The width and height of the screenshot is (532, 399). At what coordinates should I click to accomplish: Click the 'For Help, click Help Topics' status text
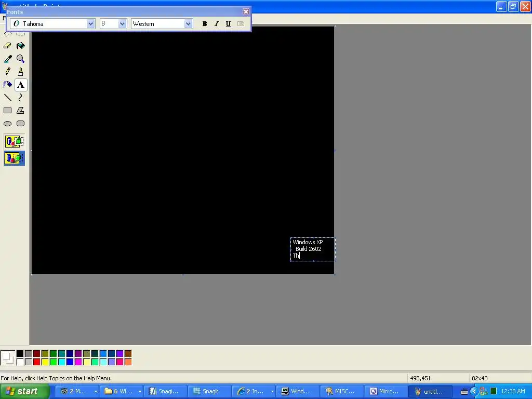[x=56, y=378]
